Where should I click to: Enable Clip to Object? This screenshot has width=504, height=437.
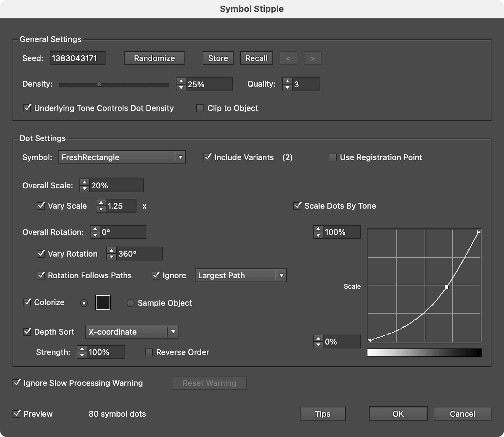pos(200,108)
